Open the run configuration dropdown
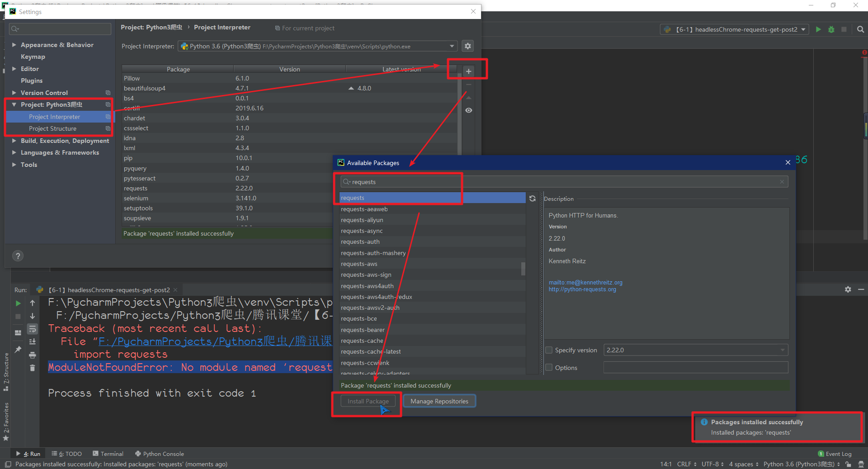This screenshot has width=868, height=469. coord(735,29)
